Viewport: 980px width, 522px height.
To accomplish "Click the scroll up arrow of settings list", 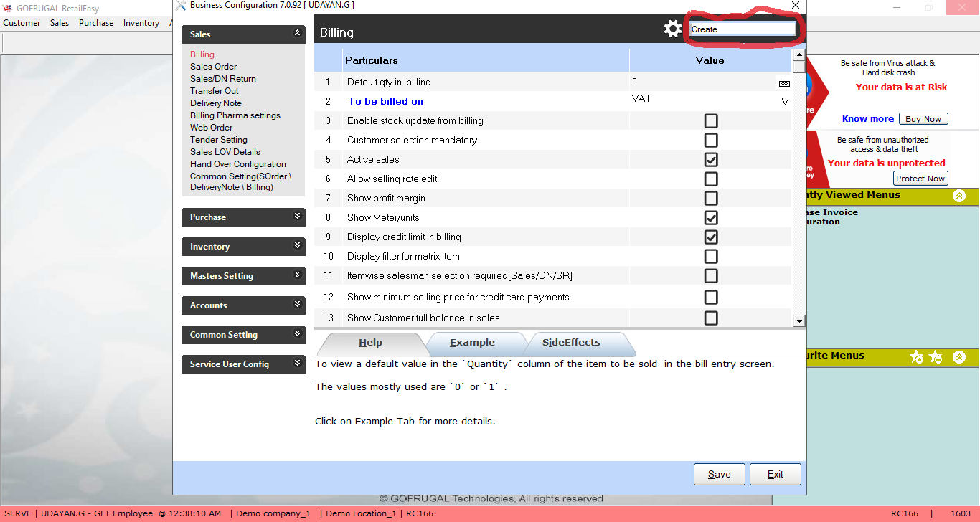I will coord(799,54).
